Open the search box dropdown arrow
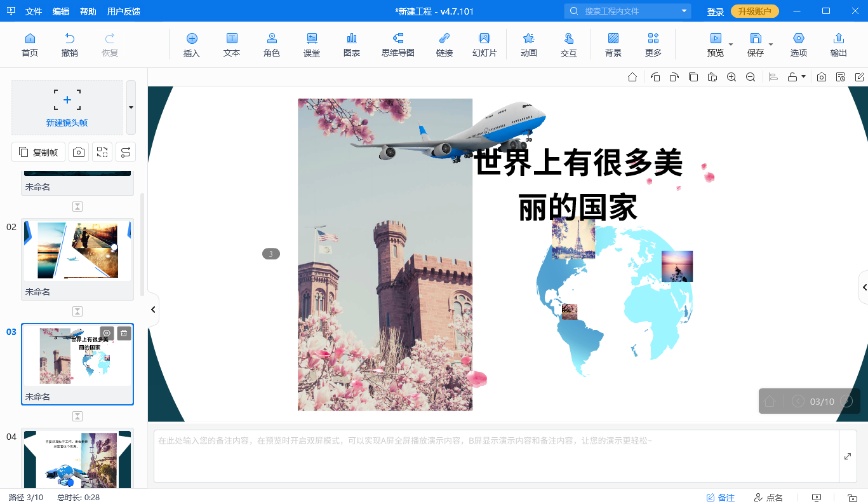The width and height of the screenshot is (868, 504). coord(684,11)
